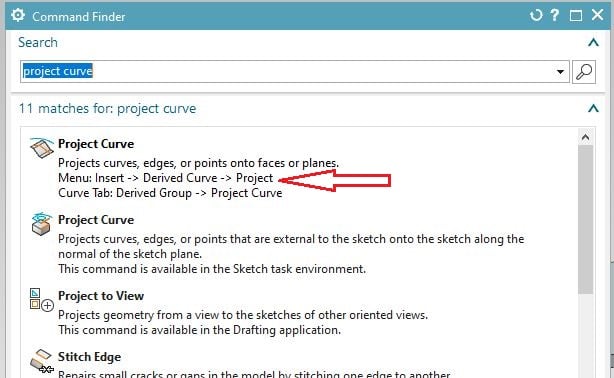Click 'Projects curves, edges, or points onto faces' description
Screen dimensions: 614x378
point(199,163)
